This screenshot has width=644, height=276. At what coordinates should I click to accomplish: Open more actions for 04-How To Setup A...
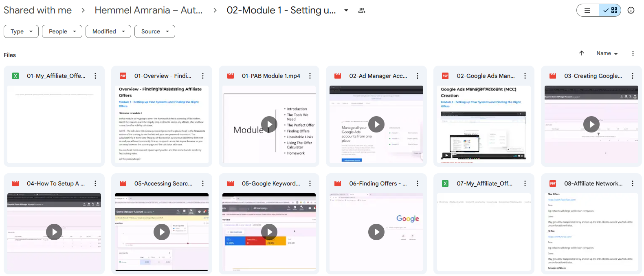95,183
